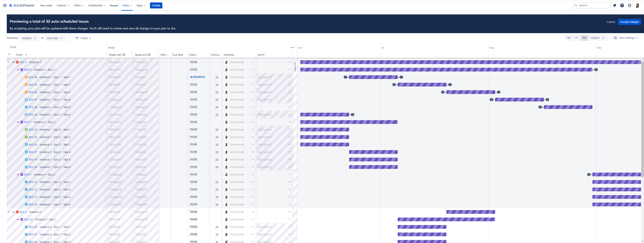
Task: Open the Custom timeframe dropdown
Action: point(598,38)
